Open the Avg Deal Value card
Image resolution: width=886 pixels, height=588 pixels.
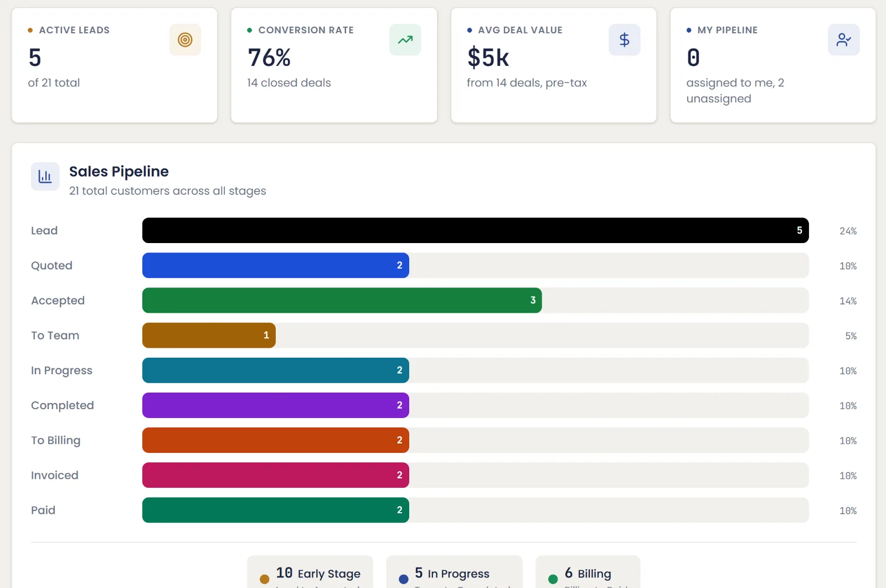554,65
